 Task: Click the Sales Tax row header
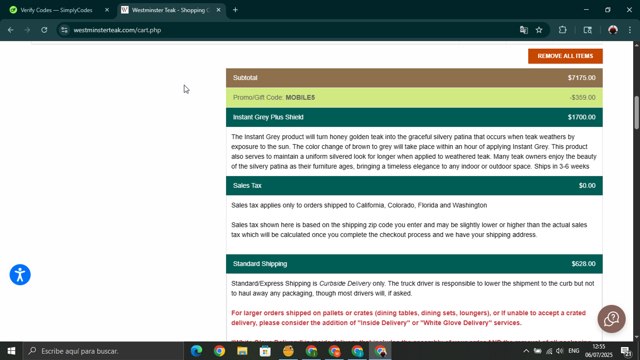414,186
